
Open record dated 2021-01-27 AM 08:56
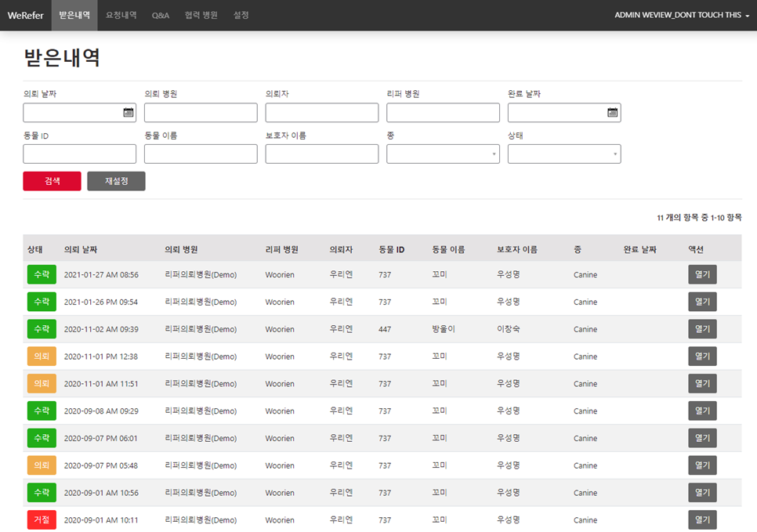tap(702, 275)
